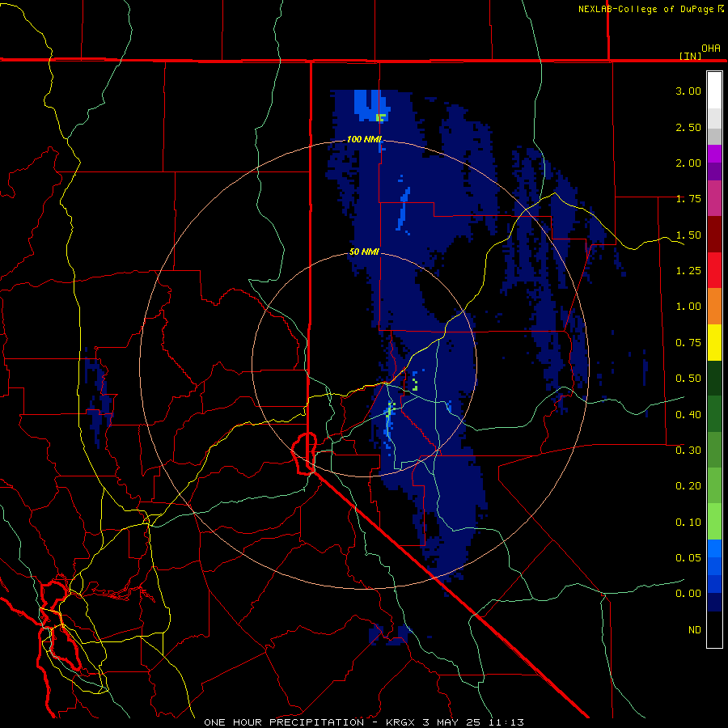This screenshot has height=728, width=728.
Task: Click the 0.40 legend value
Action: 688,414
